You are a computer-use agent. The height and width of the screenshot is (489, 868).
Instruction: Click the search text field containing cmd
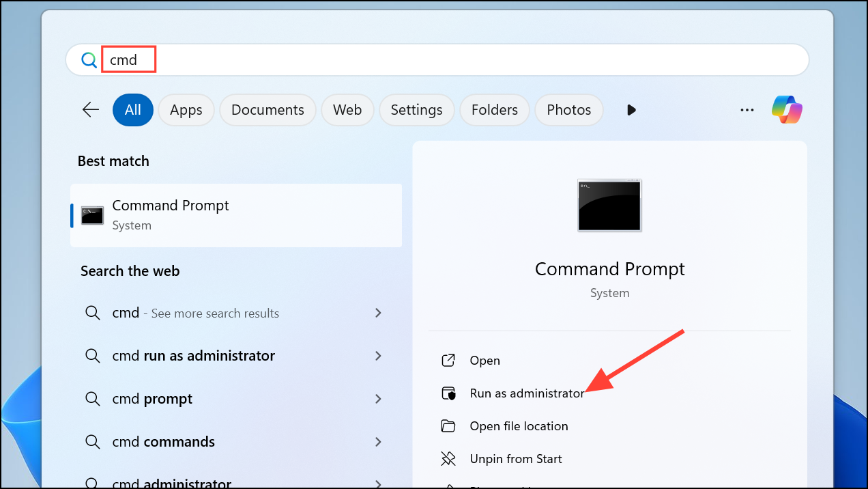pos(437,60)
